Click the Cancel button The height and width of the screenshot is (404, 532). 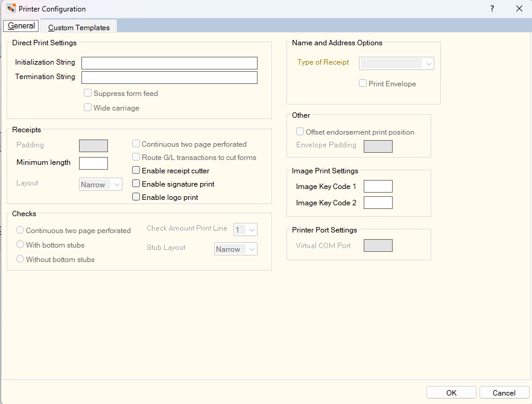504,393
